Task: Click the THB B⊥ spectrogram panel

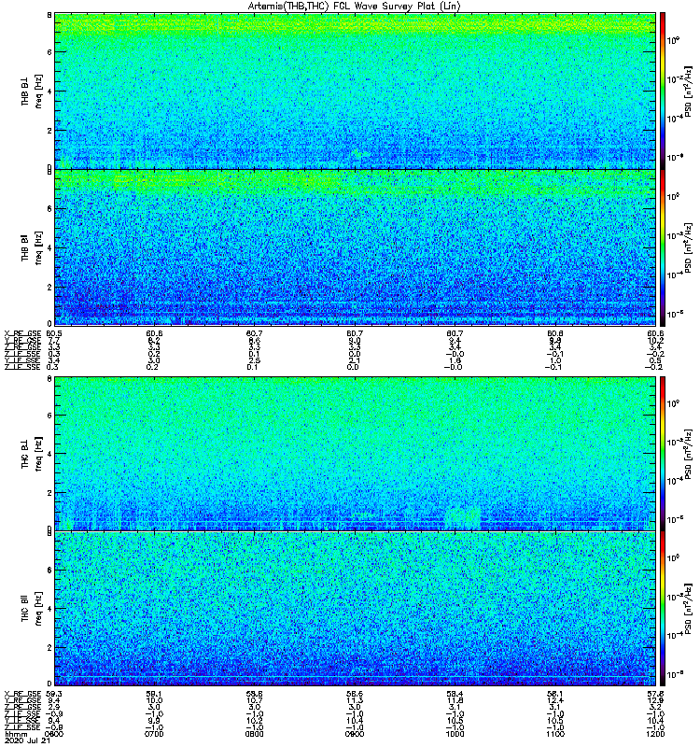Action: click(x=355, y=91)
